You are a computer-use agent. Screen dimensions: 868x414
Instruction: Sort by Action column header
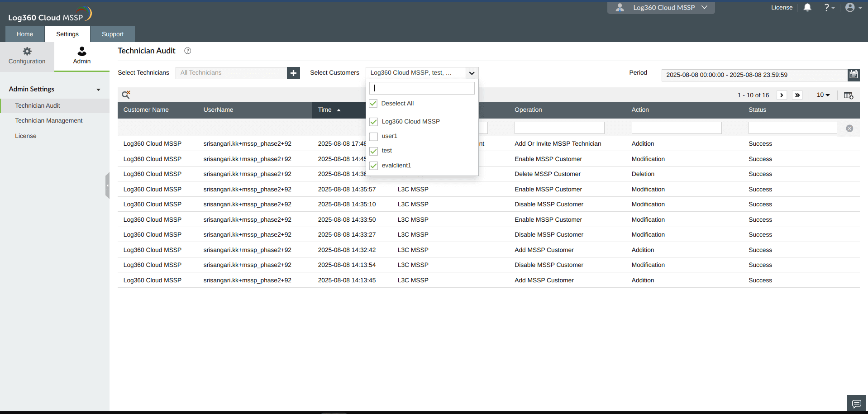(640, 110)
